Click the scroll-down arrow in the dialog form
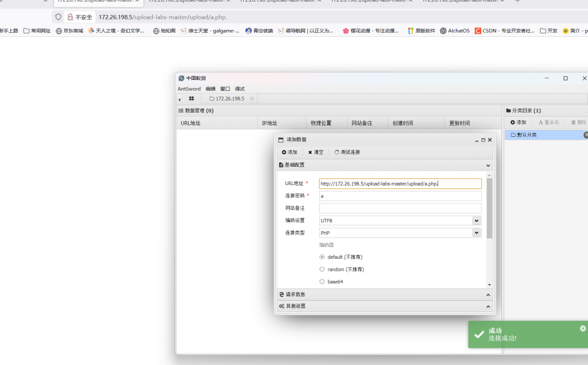The width and height of the screenshot is (588, 365). tap(489, 285)
